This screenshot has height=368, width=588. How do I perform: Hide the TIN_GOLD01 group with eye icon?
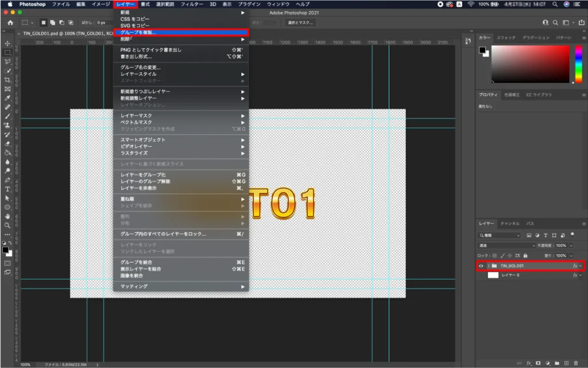(x=481, y=266)
